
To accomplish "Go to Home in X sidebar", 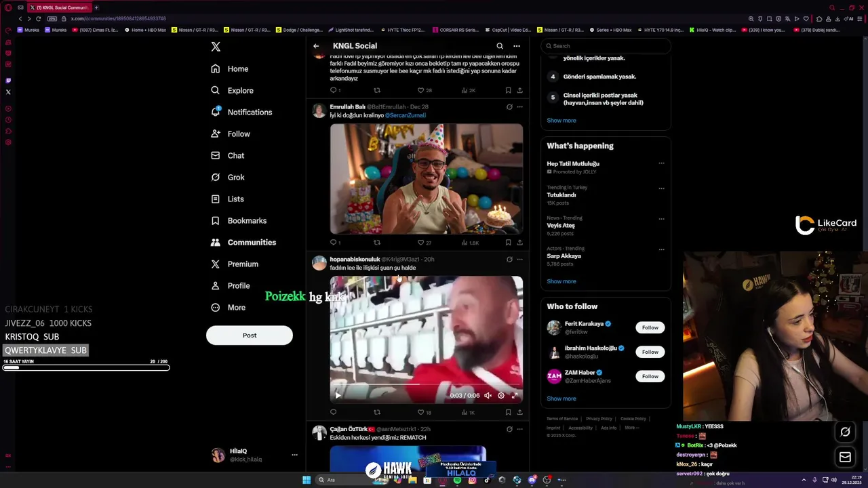I will 229,68.
